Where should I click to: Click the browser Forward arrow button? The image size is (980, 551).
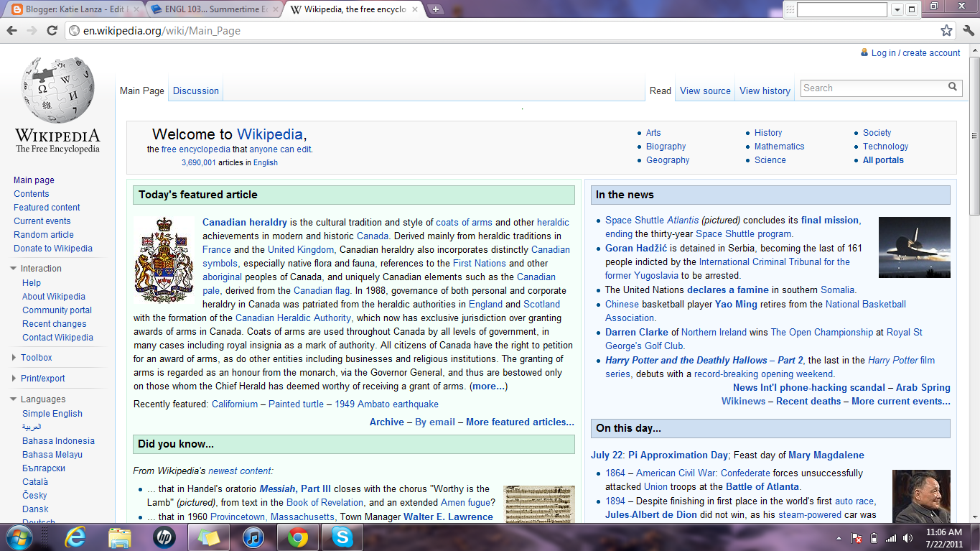32,31
